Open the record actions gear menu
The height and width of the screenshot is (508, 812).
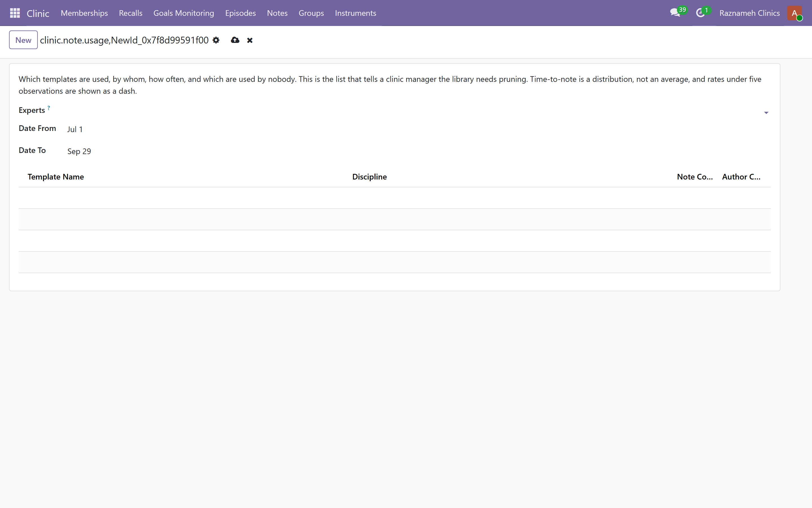tap(216, 40)
